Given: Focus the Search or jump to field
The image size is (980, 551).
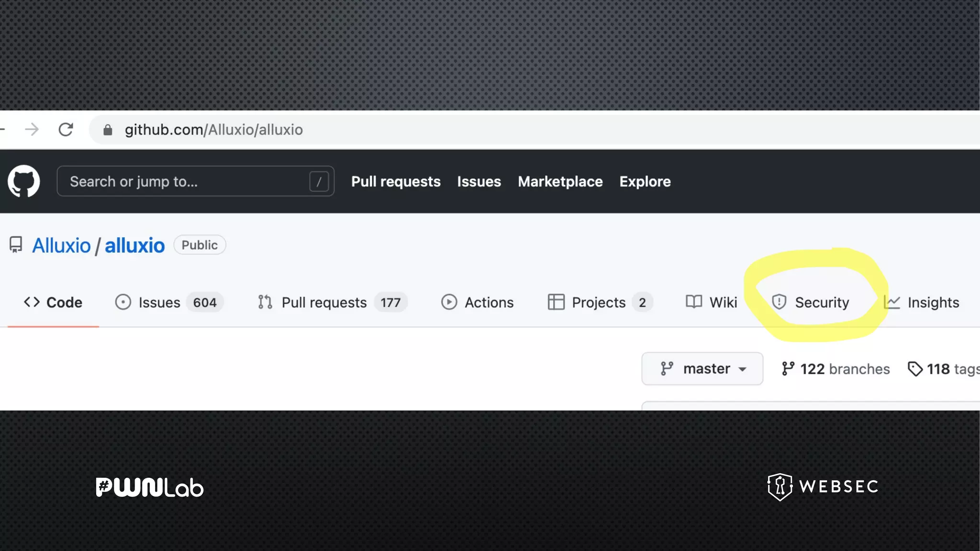Looking at the screenshot, I should pos(182,181).
